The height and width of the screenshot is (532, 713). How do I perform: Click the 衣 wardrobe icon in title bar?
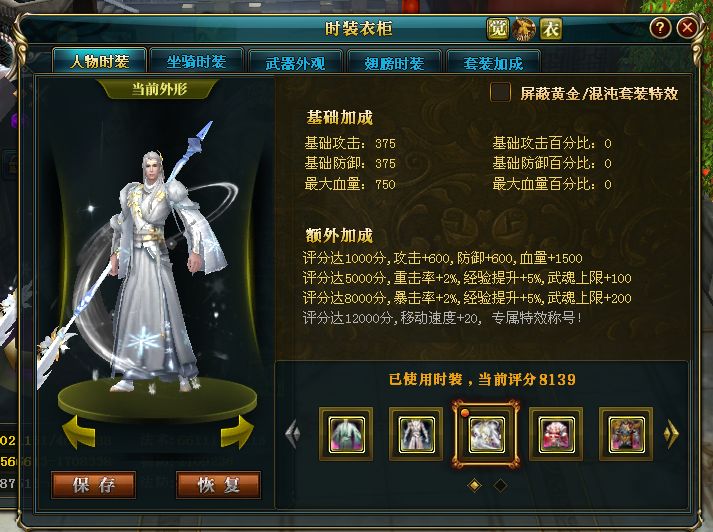(x=551, y=29)
